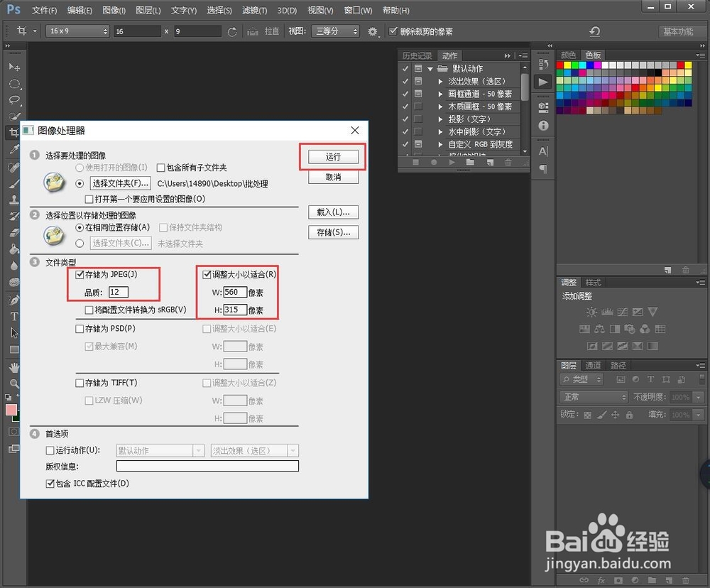Click the reset crop icon in options bar

595,31
